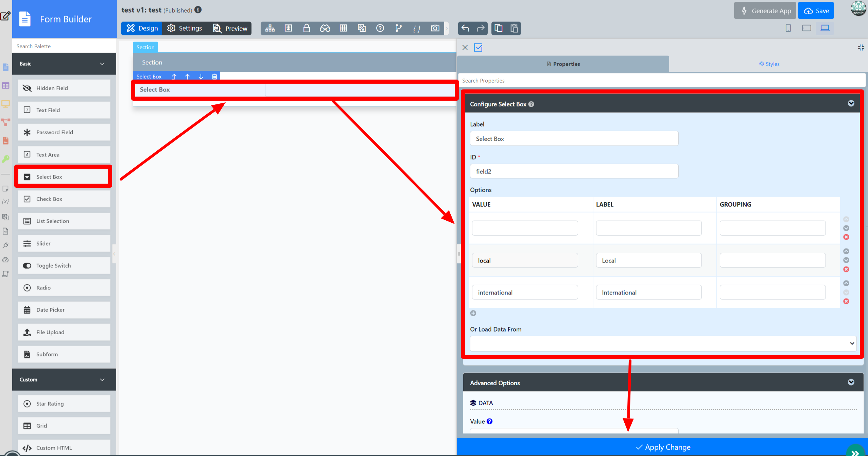Viewport: 868px width, 456px height.
Task: Add a new option row with plus icon
Action: [x=473, y=313]
